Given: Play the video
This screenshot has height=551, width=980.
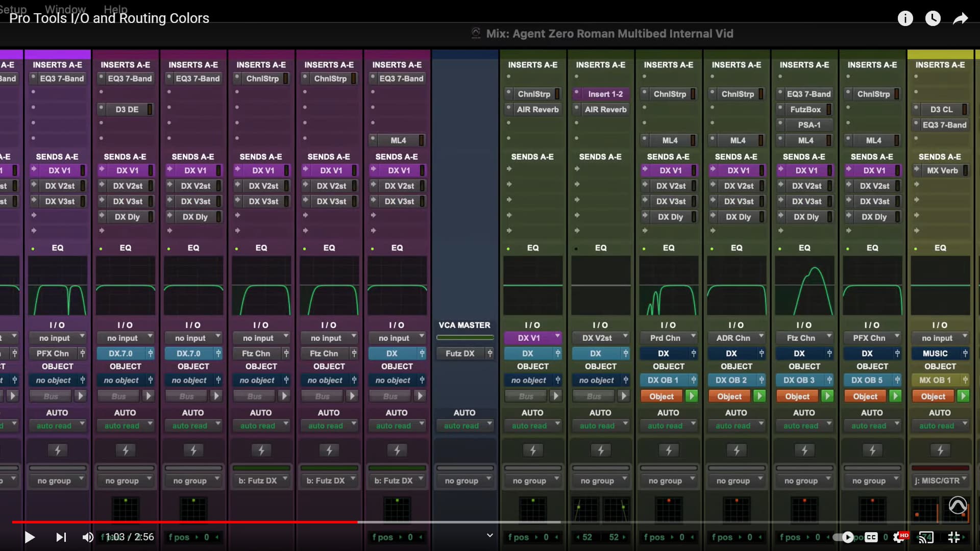Looking at the screenshot, I should pos(30,537).
